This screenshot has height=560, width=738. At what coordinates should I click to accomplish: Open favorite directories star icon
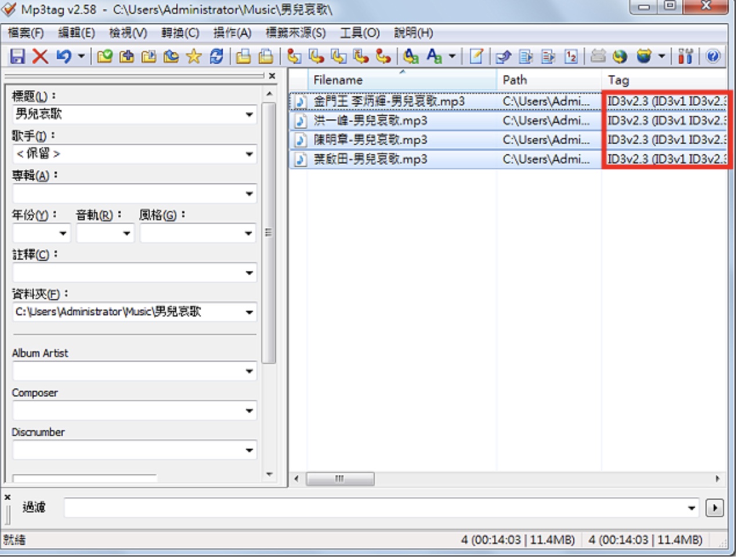click(194, 56)
